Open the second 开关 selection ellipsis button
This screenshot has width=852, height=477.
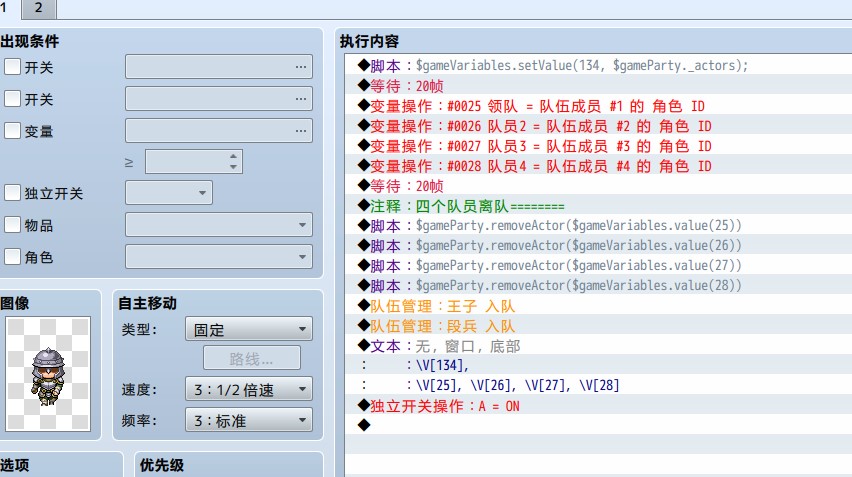[300, 99]
